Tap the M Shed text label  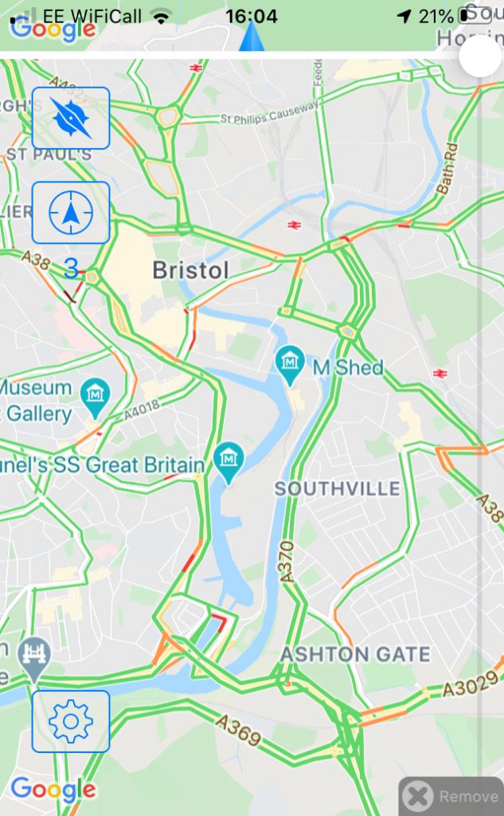pyautogui.click(x=348, y=367)
